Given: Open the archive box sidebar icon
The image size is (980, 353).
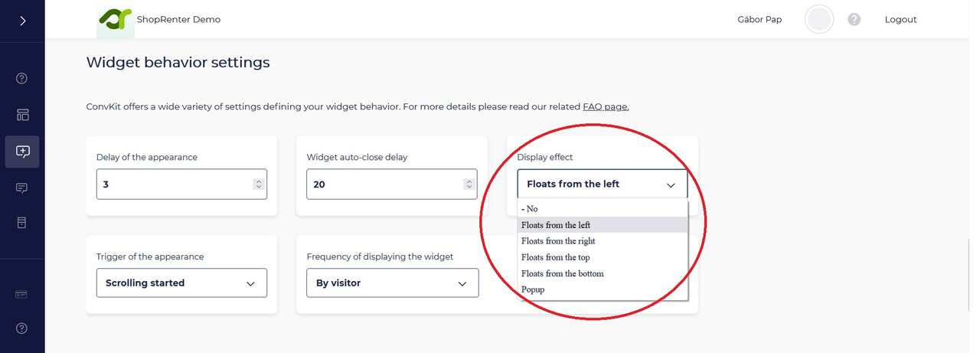Looking at the screenshot, I should (x=22, y=223).
